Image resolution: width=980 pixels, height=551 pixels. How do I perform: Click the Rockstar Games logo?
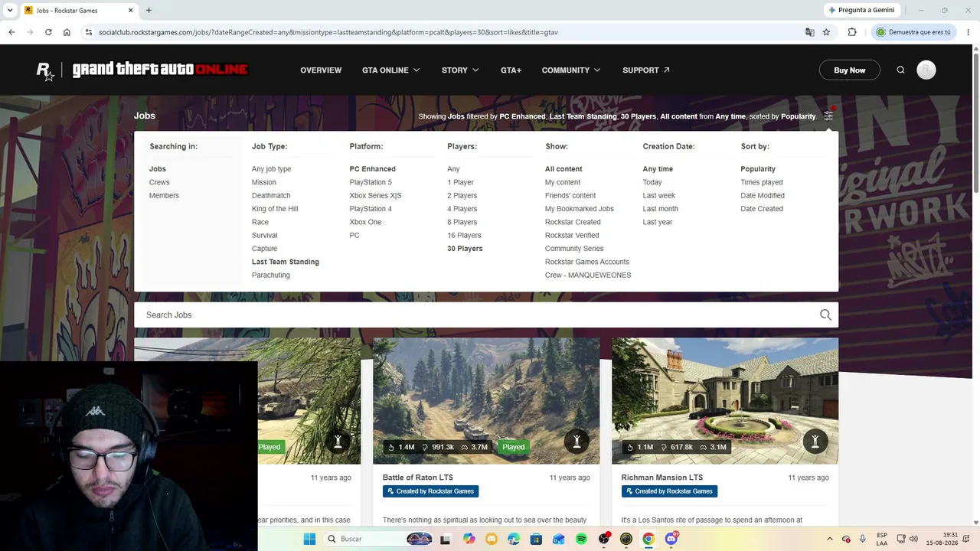[x=45, y=70]
